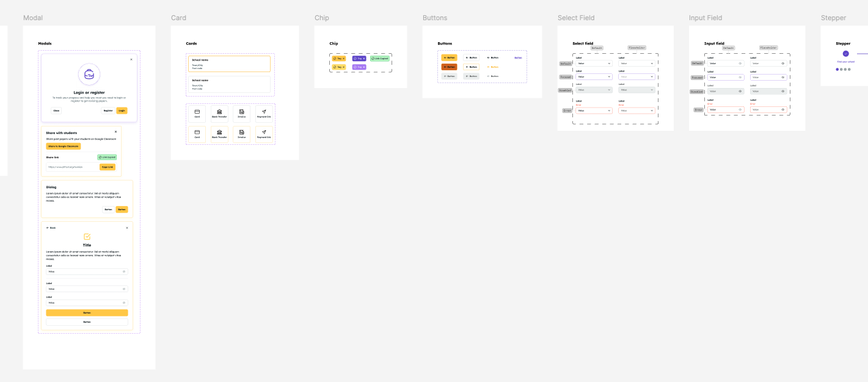Close the Share with students dialog

click(x=115, y=131)
